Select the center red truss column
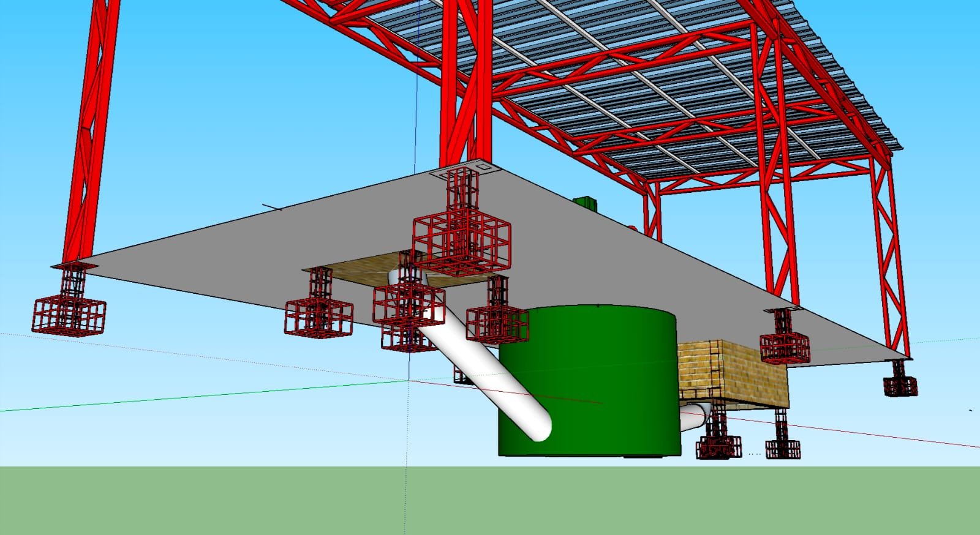This screenshot has height=535, width=980. pyautogui.click(x=466, y=92)
